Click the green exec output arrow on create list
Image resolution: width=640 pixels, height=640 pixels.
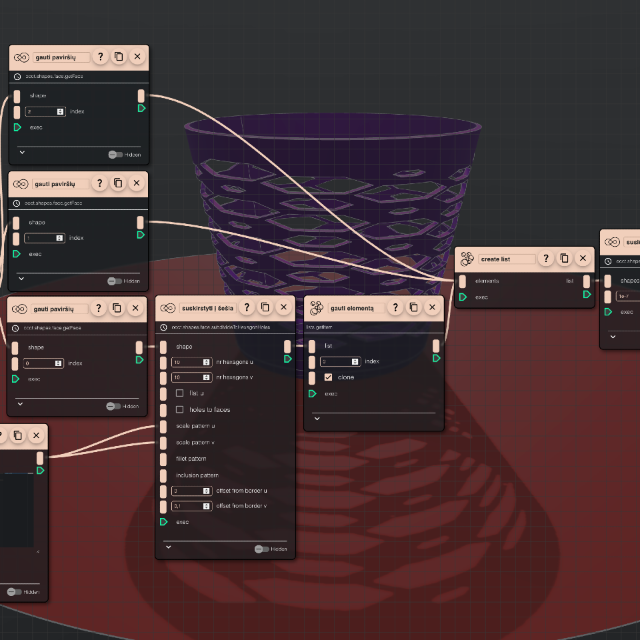[x=587, y=294]
